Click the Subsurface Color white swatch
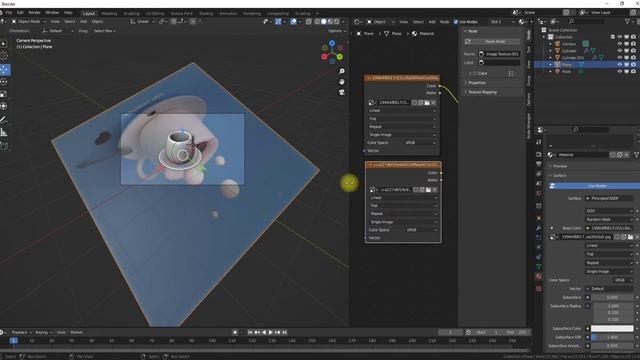 612,329
